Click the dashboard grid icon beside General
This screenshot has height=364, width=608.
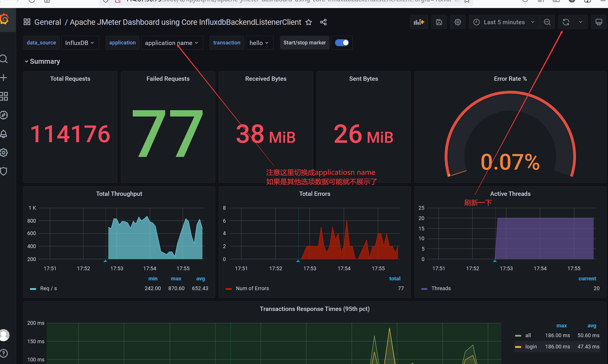coord(27,22)
